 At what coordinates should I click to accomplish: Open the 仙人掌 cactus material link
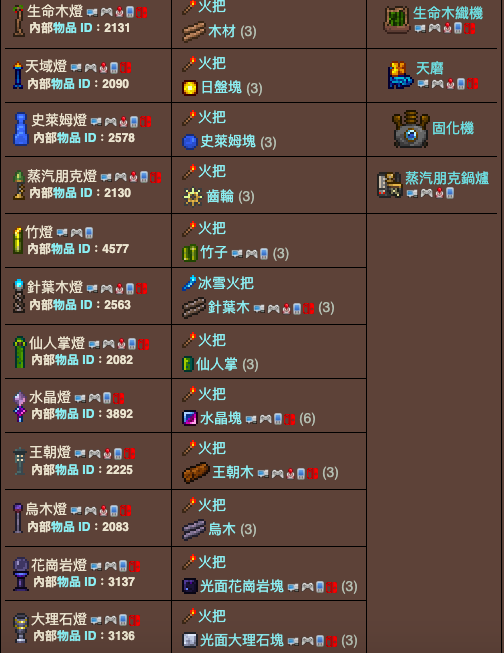click(x=217, y=364)
